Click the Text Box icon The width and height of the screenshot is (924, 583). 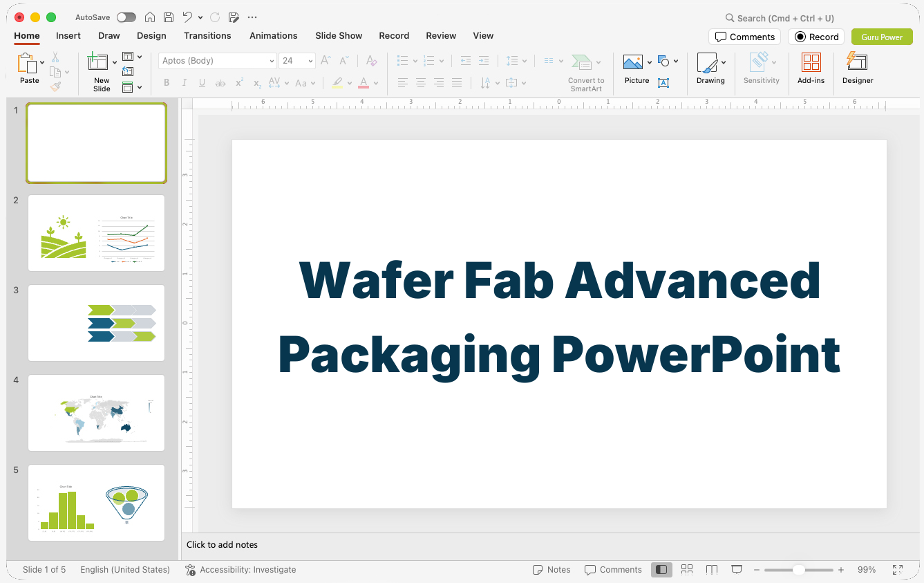(x=663, y=83)
